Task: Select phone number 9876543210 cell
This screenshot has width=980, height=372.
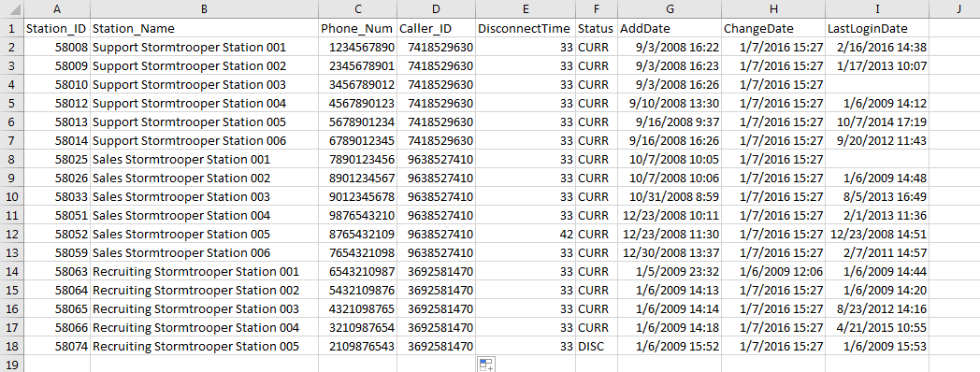Action: coord(357,215)
